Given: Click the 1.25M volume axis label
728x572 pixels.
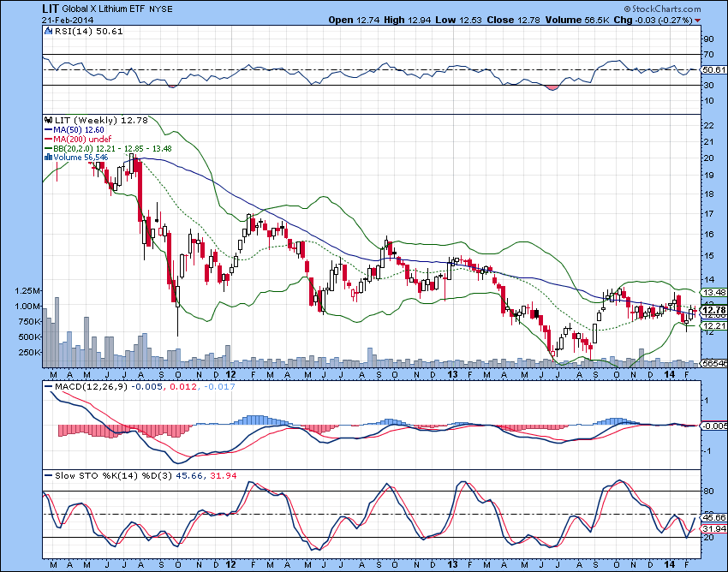Looking at the screenshot, I should (27, 290).
